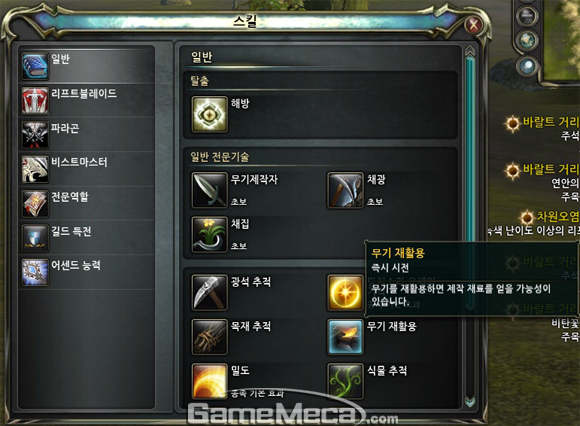The image size is (580, 426).
Task: Click the 채광 mining pickaxe icon
Action: point(345,190)
